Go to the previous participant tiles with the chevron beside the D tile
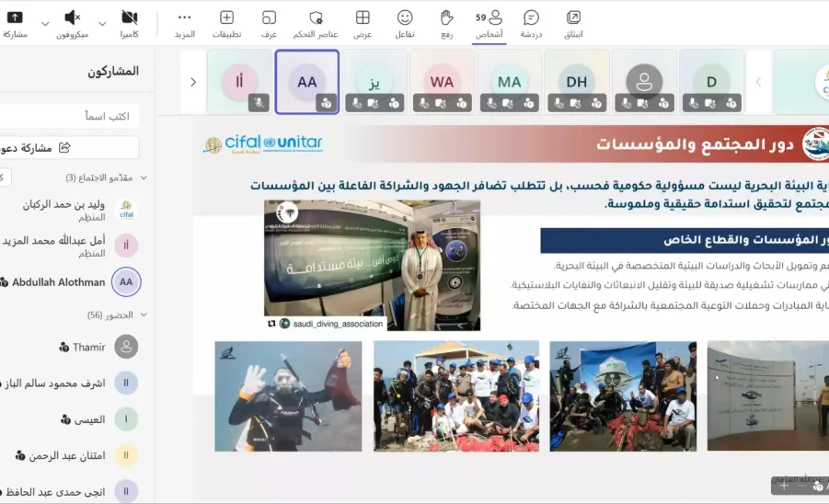The height and width of the screenshot is (504, 829). click(x=759, y=82)
